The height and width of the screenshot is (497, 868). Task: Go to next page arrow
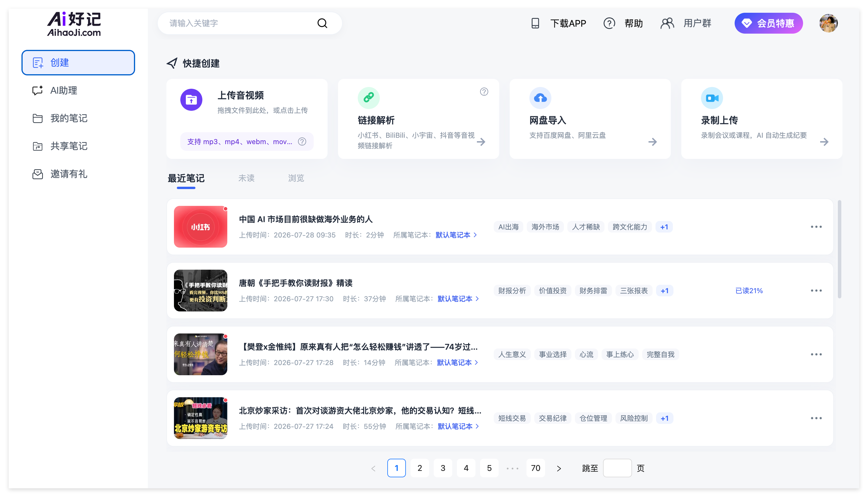click(x=559, y=468)
